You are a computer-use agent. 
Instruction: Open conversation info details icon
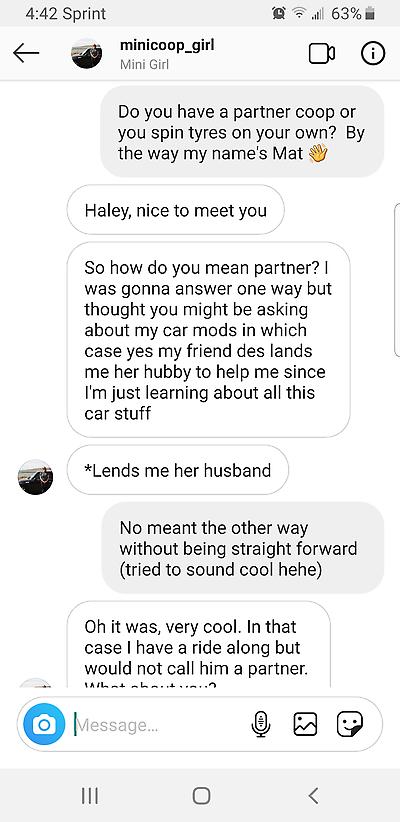point(373,53)
